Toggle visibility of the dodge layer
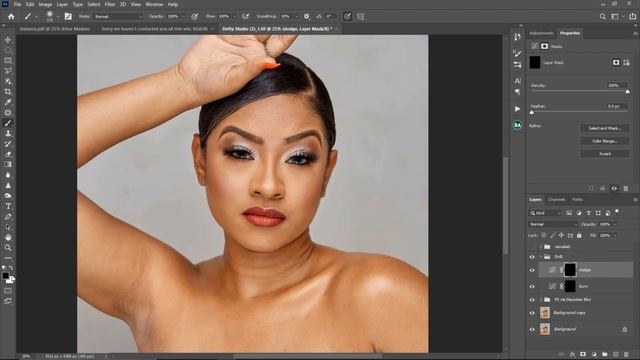This screenshot has height=360, width=640. [532, 270]
